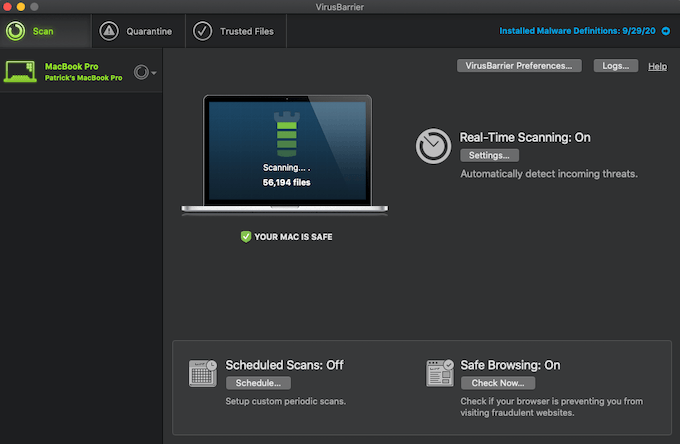The height and width of the screenshot is (444, 680).
Task: Click the Quarantine warning triangle icon
Action: (109, 31)
